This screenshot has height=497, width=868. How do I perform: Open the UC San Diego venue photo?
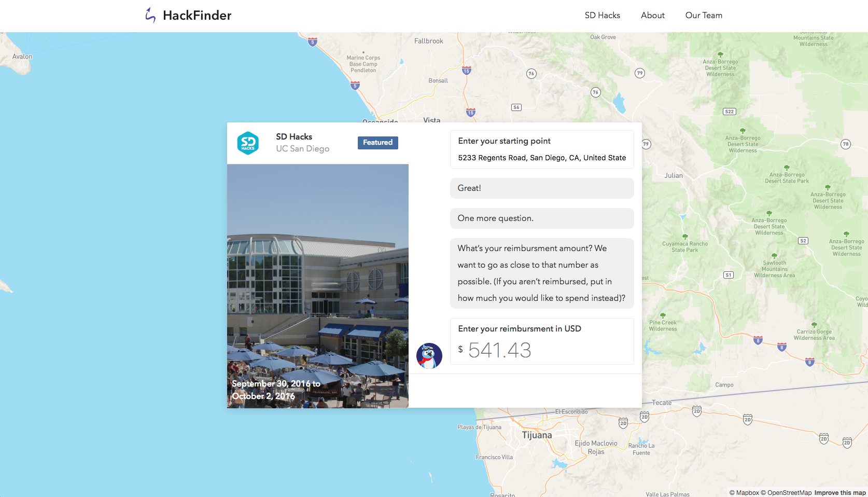tap(318, 286)
